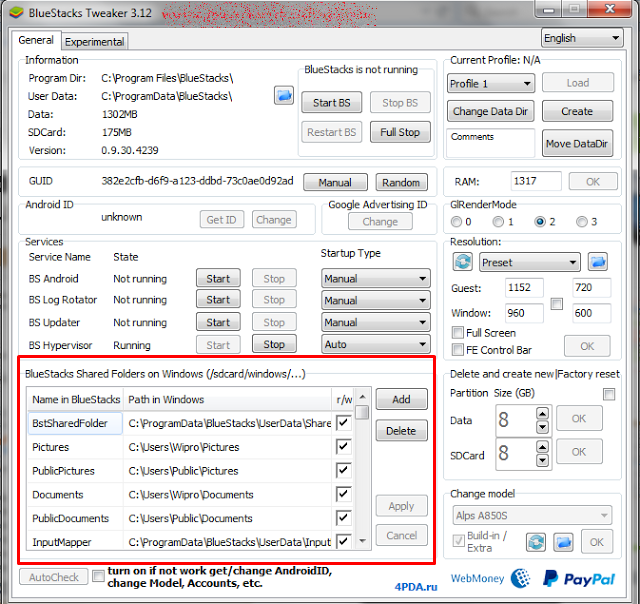Click the Guest height field 720

click(x=591, y=287)
